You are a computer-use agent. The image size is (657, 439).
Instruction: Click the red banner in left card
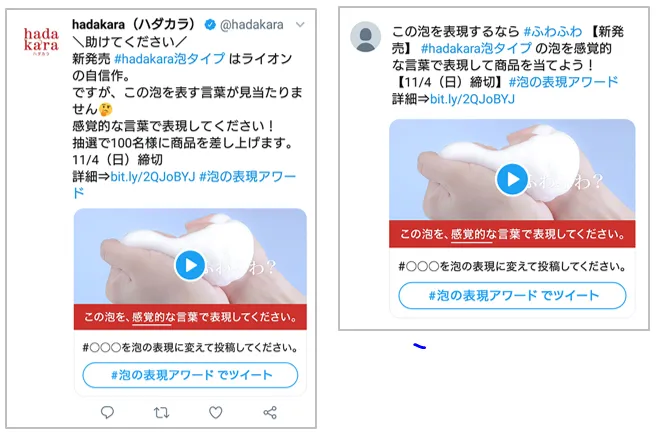[190, 317]
